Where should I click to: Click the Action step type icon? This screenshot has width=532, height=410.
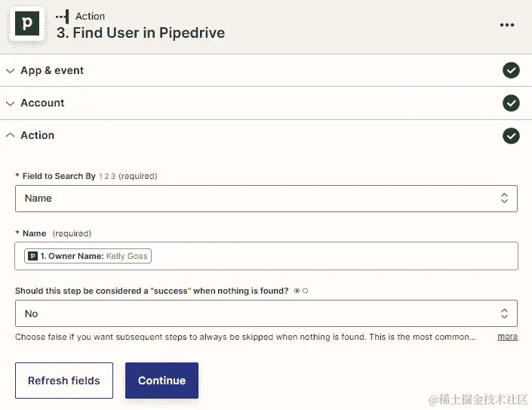pyautogui.click(x=63, y=17)
